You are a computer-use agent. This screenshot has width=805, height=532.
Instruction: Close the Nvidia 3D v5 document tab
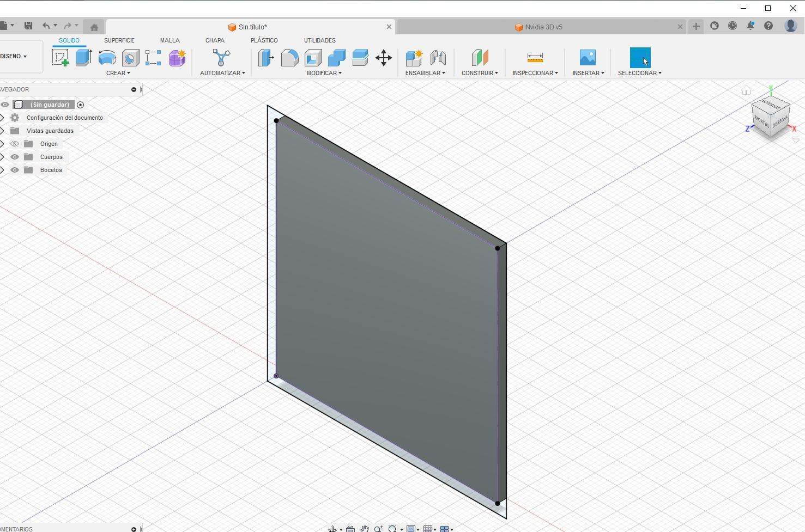(680, 27)
